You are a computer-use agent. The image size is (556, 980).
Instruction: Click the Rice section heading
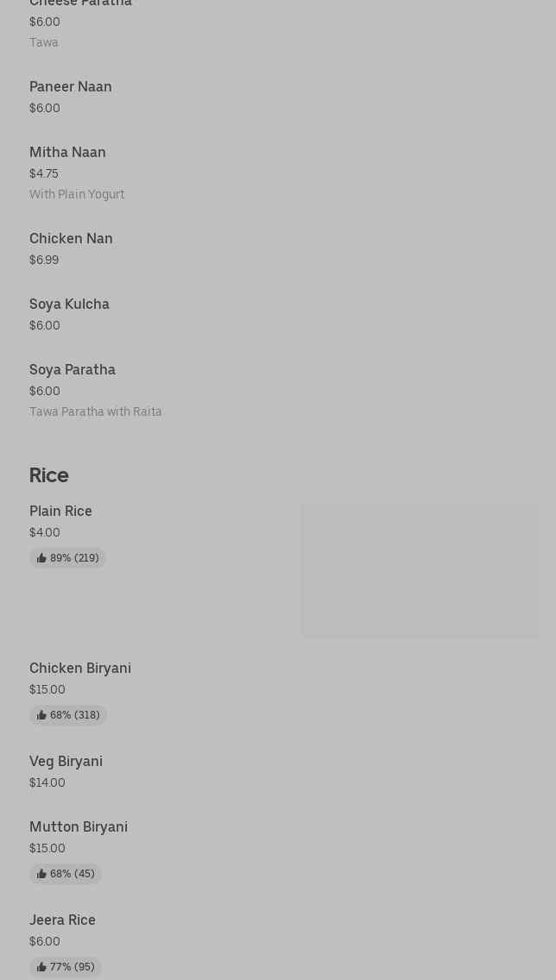tap(49, 475)
